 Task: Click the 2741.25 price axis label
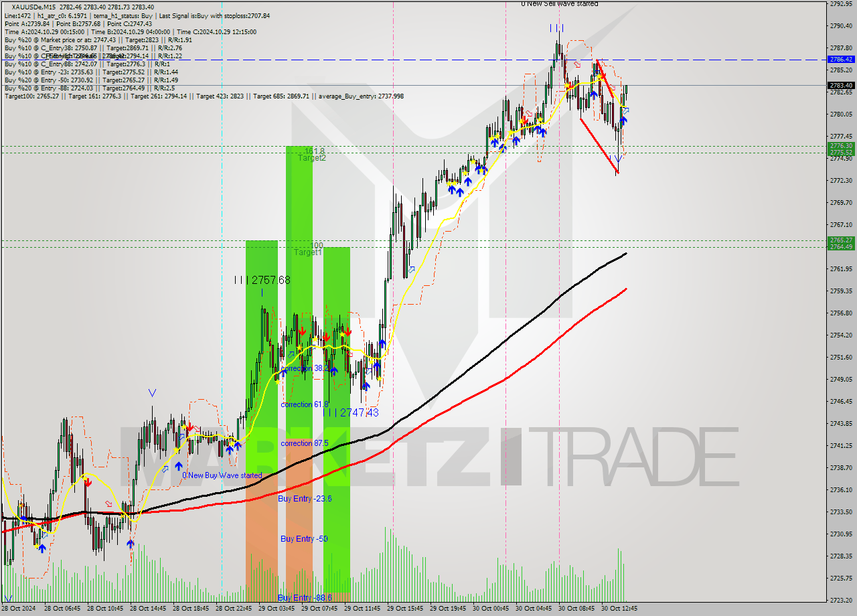click(x=841, y=446)
